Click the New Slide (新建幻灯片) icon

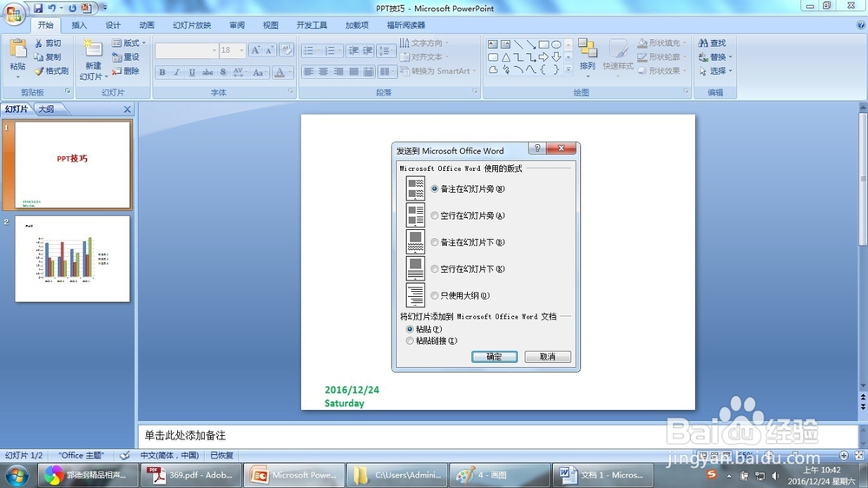(x=93, y=49)
